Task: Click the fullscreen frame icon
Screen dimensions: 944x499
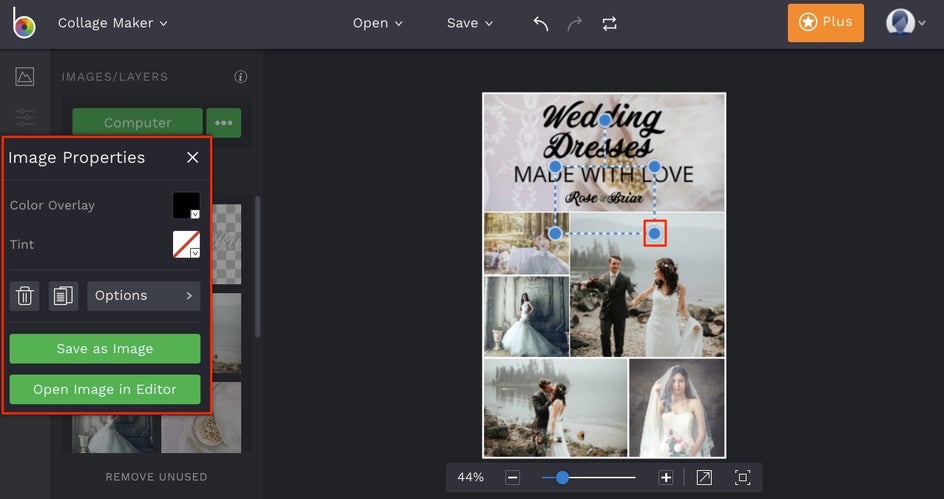Action: click(x=742, y=477)
